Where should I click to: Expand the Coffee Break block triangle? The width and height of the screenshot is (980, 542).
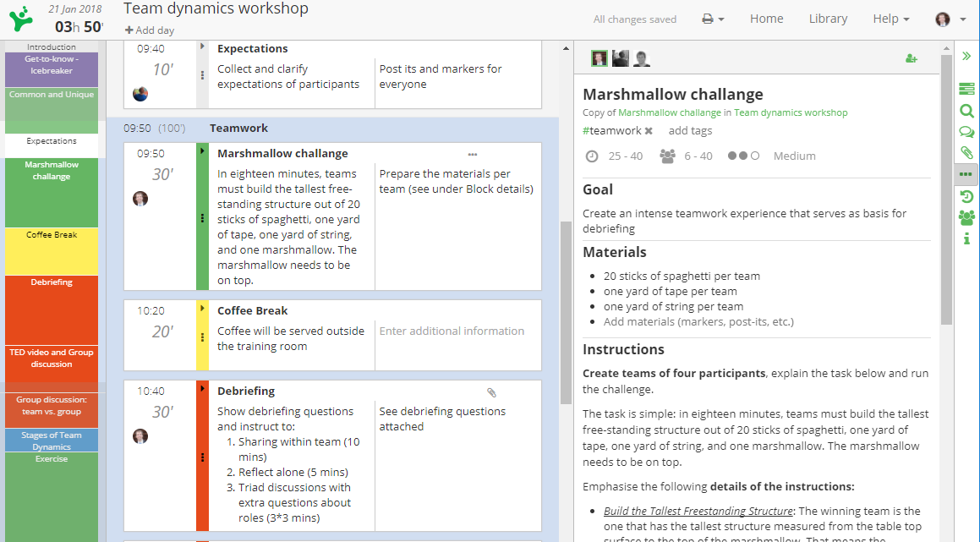pyautogui.click(x=202, y=309)
